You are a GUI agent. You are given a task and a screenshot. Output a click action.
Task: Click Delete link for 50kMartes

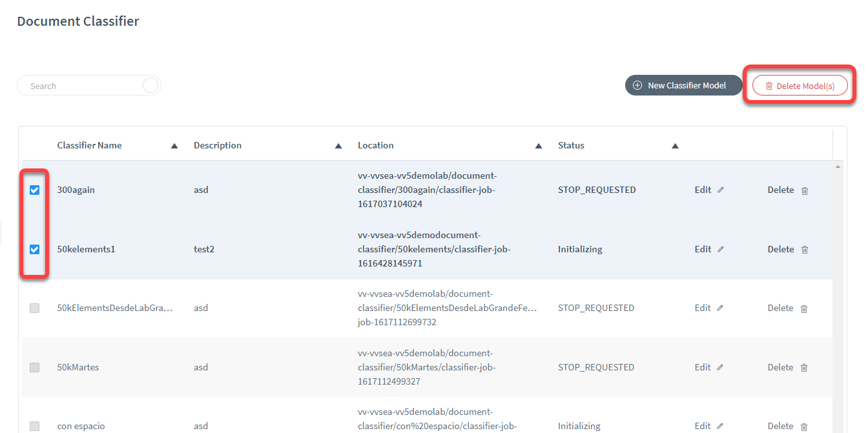(781, 367)
